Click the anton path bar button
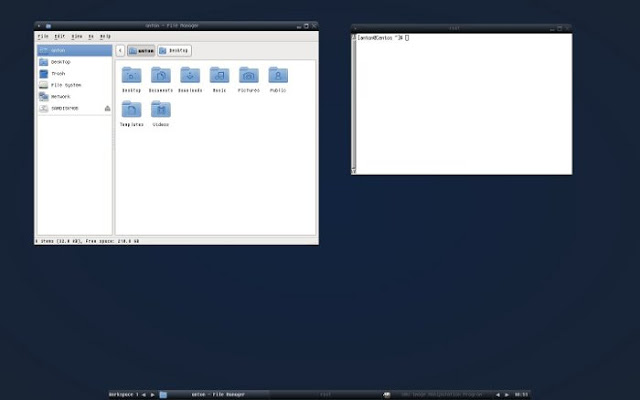640x400 pixels. click(x=141, y=51)
